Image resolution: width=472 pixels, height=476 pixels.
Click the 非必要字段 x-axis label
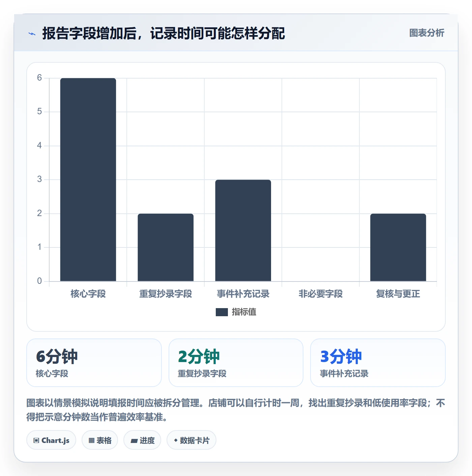tap(321, 294)
